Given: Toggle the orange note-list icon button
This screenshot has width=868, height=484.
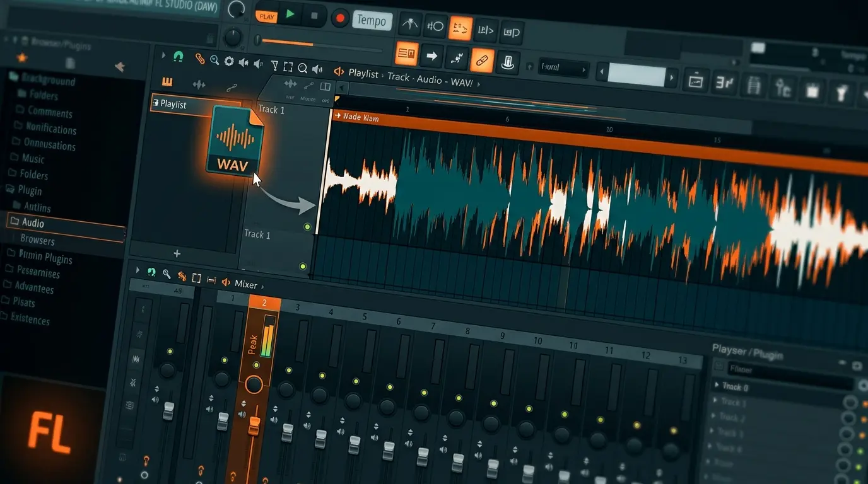Looking at the screenshot, I should pyautogui.click(x=406, y=54).
